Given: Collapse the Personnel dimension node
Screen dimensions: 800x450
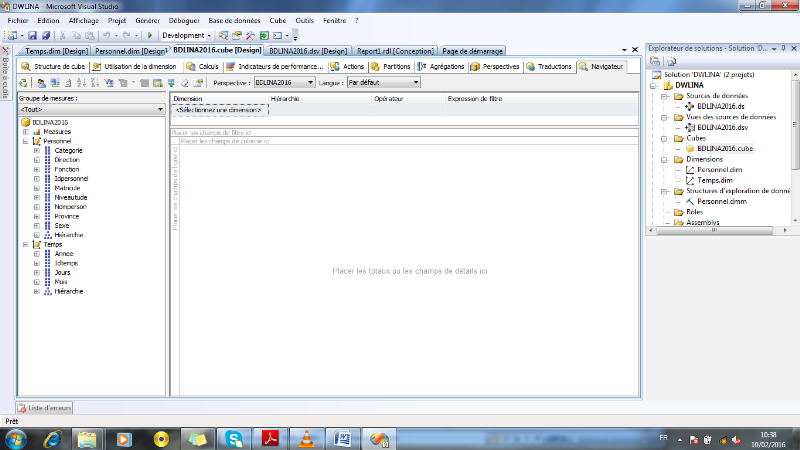Looking at the screenshot, I should (25, 141).
